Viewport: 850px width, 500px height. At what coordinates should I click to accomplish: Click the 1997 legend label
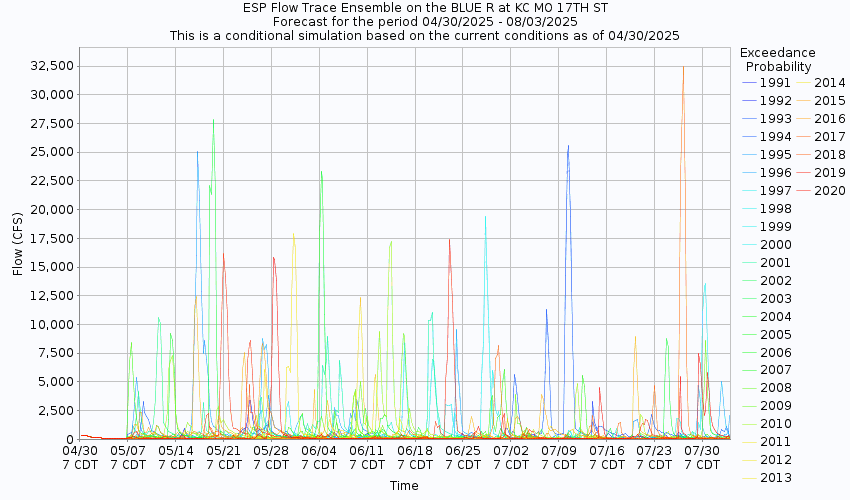[776, 190]
